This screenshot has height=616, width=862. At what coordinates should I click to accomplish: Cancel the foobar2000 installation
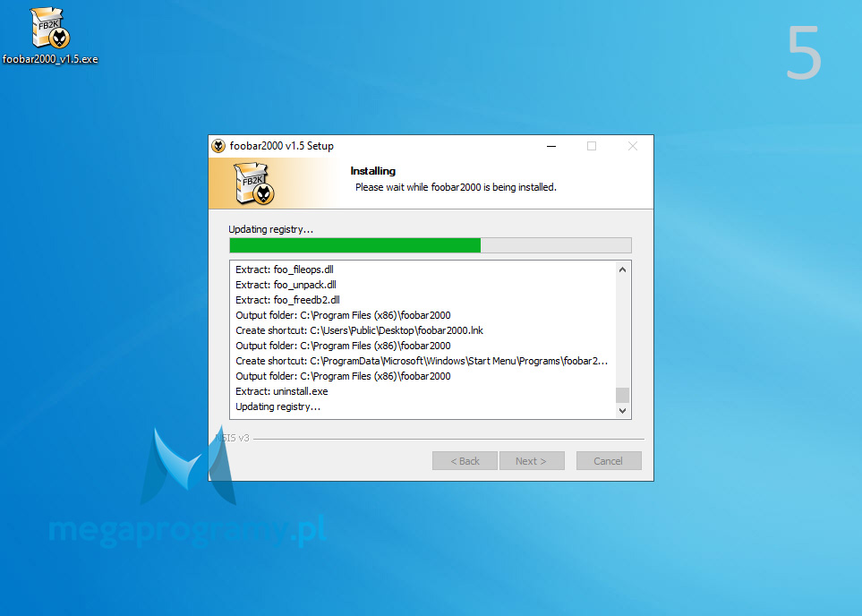[609, 461]
